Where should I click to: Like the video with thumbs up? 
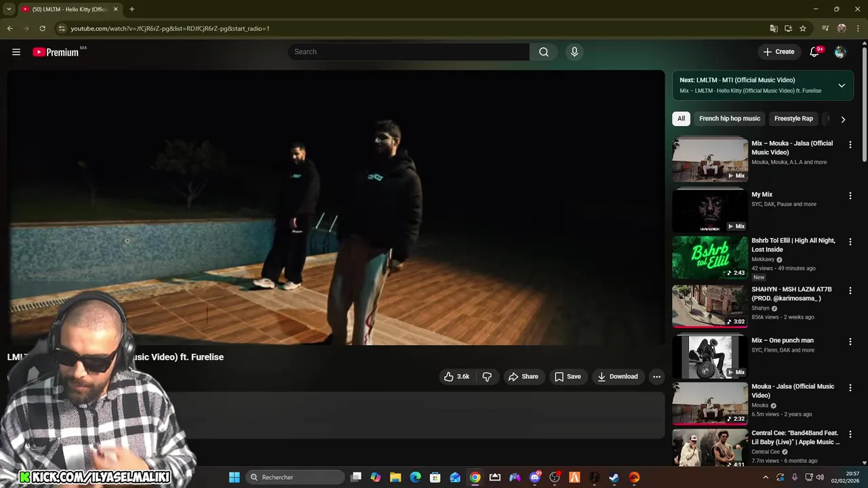coord(458,377)
